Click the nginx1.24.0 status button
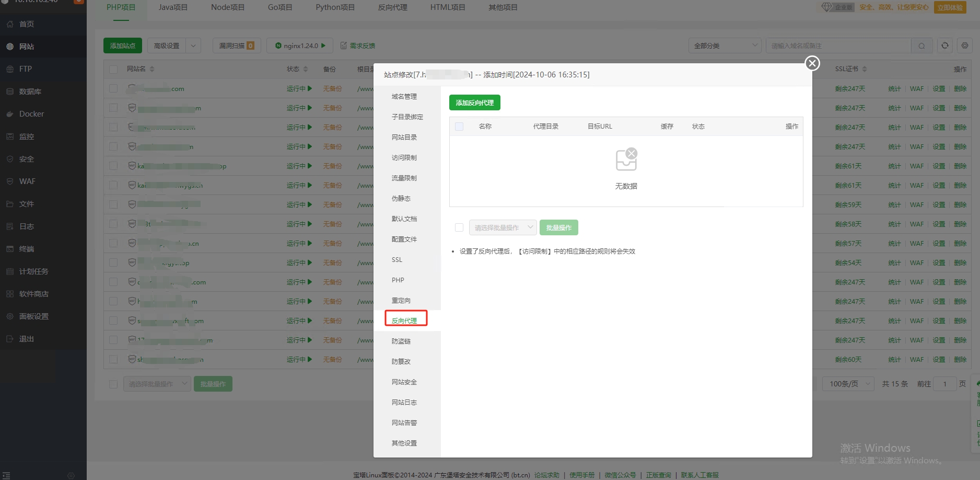The height and width of the screenshot is (480, 980). (x=300, y=45)
